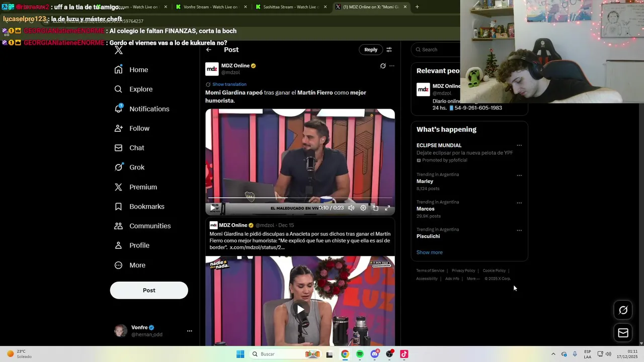The height and width of the screenshot is (362, 644).
Task: Open Chat from the sidebar
Action: (x=129, y=148)
